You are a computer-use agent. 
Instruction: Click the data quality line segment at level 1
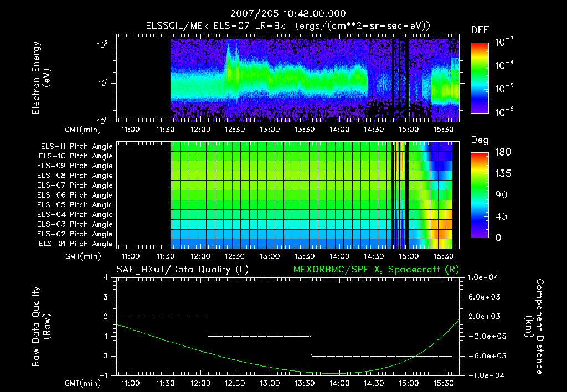259,336
